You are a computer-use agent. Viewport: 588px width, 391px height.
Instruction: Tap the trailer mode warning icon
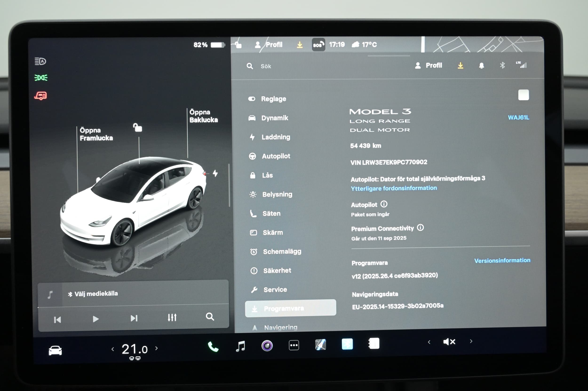[41, 96]
